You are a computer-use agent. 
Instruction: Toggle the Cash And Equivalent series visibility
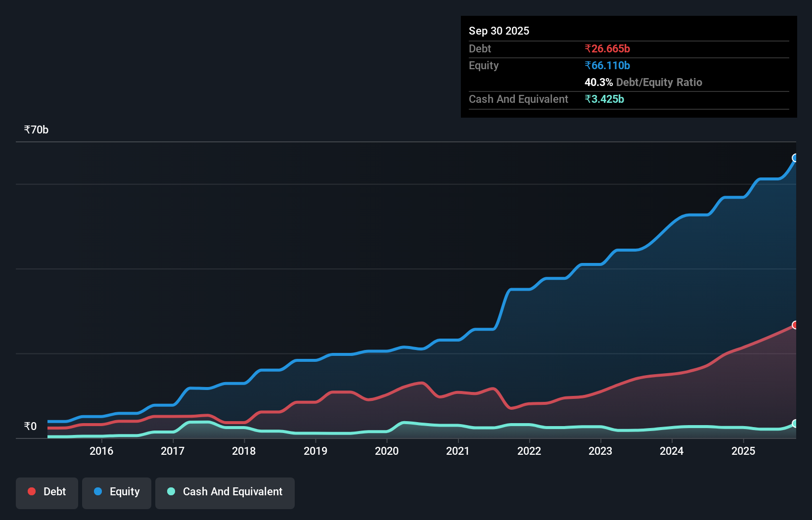[225, 493]
